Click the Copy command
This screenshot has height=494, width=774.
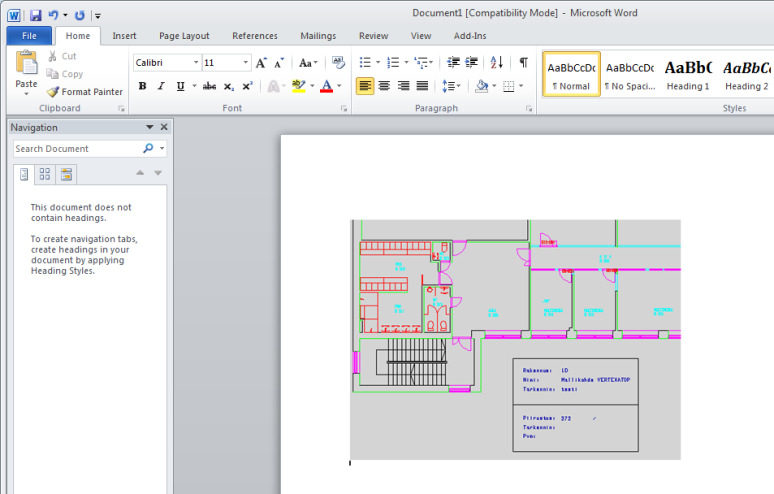point(65,74)
